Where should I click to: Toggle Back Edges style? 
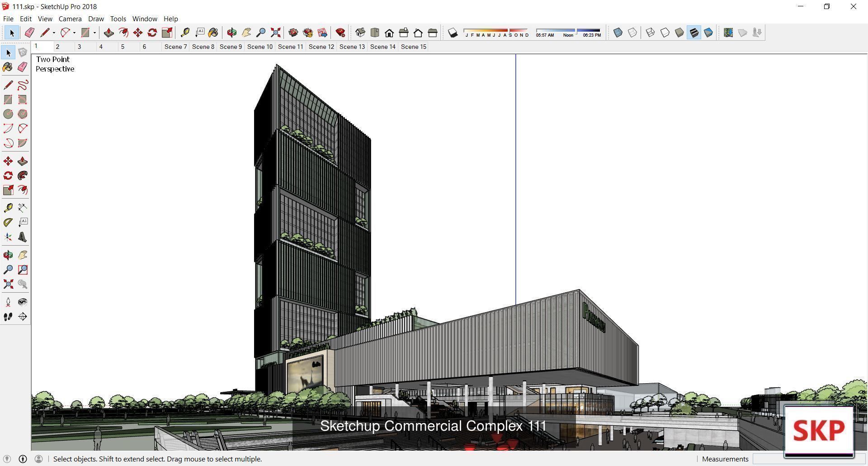(x=632, y=33)
